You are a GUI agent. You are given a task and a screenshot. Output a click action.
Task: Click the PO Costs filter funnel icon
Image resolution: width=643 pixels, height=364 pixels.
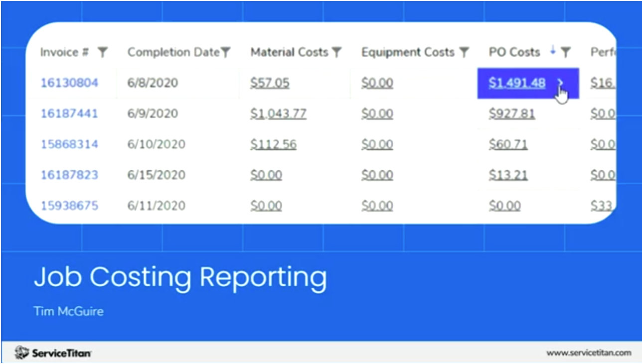tap(566, 52)
